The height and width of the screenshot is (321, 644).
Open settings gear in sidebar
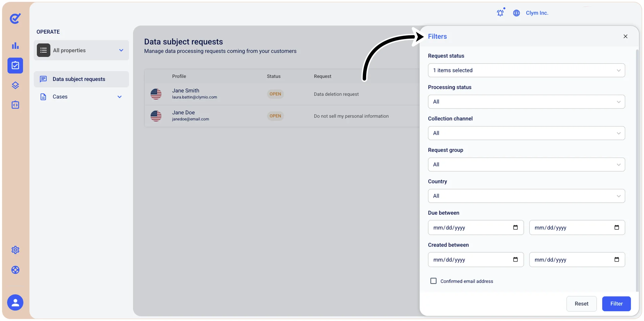[15, 250]
